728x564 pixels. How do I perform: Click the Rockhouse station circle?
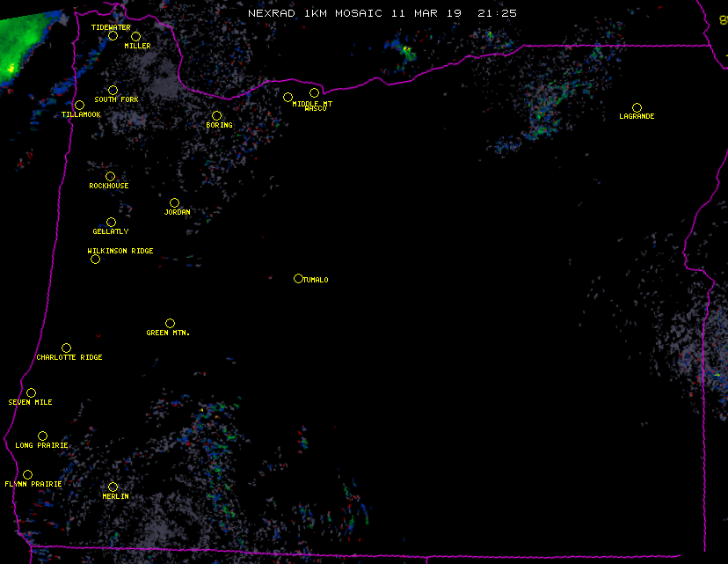pos(110,177)
